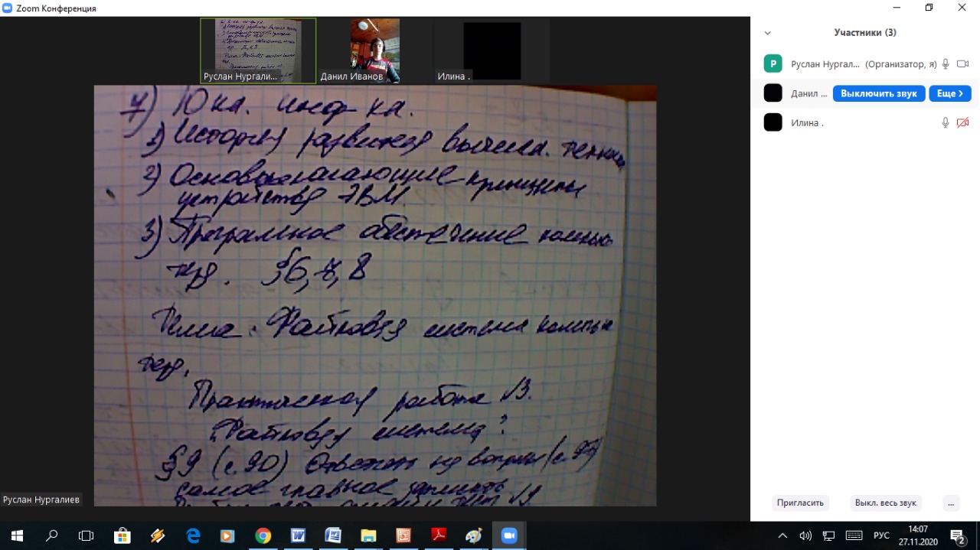Open the Paint app from taskbar
The image size is (980, 550).
(473, 535)
